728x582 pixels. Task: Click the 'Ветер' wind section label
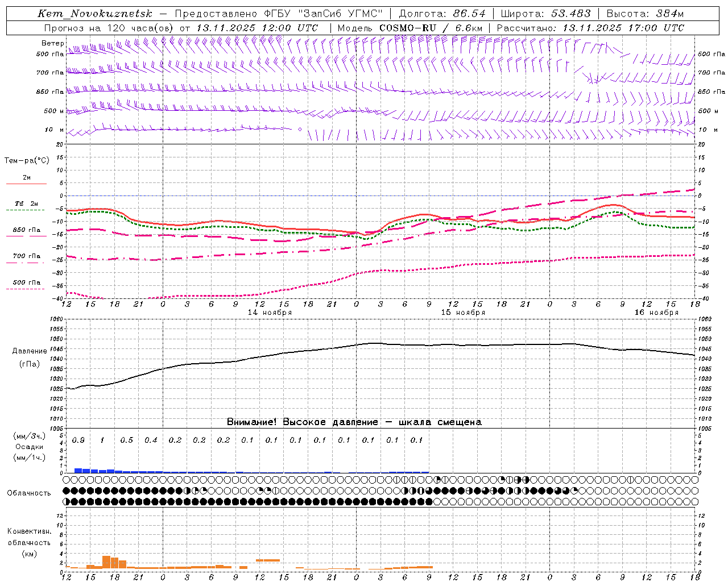(52, 43)
